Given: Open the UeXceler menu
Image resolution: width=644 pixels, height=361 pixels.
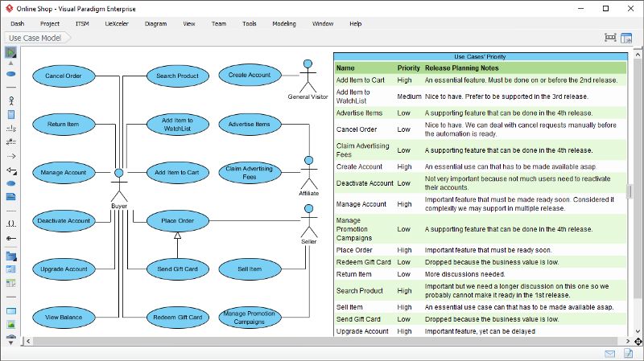Looking at the screenshot, I should [117, 24].
